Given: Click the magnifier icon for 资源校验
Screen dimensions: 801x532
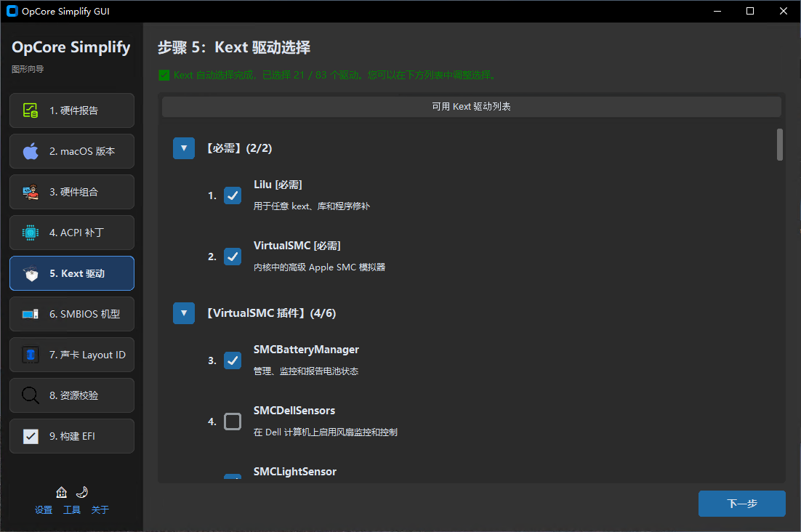Looking at the screenshot, I should (30, 395).
